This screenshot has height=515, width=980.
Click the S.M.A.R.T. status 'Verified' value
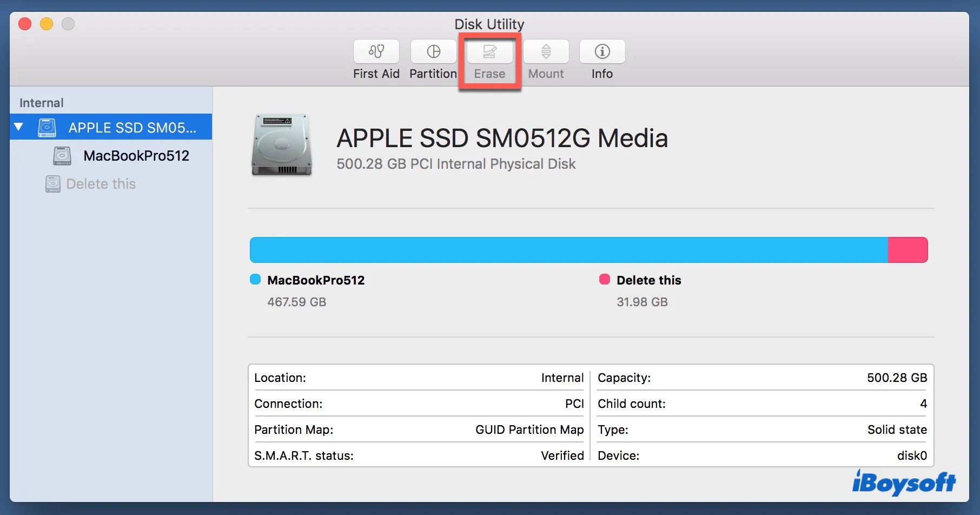562,455
